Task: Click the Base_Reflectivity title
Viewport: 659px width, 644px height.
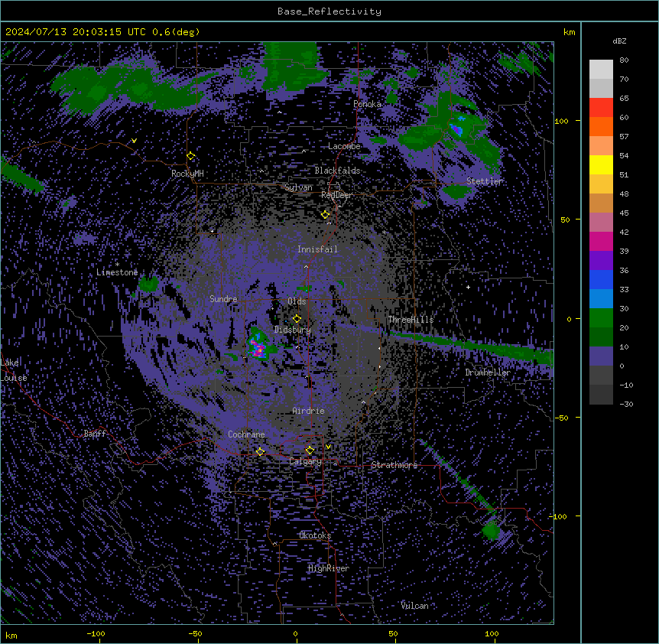Action: [329, 11]
